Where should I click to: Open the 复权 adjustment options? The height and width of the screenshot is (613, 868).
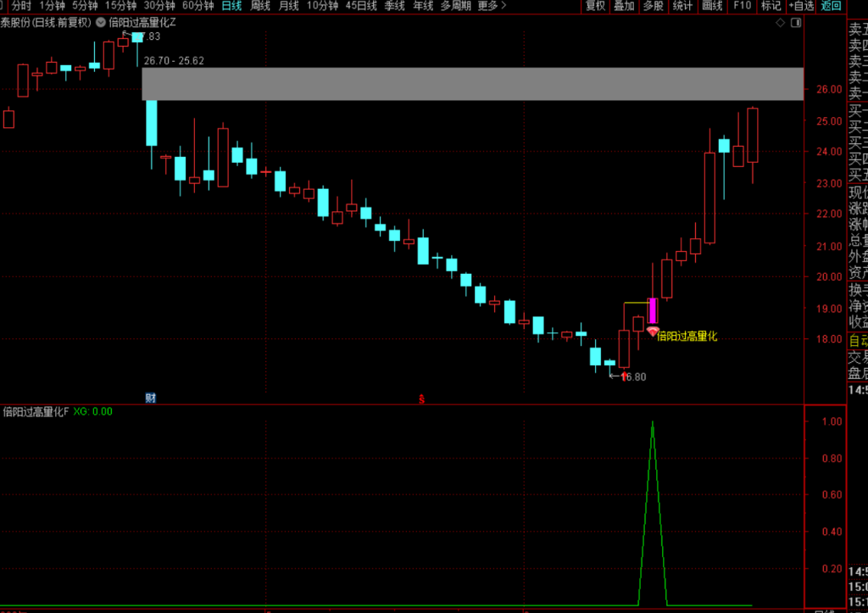point(596,6)
